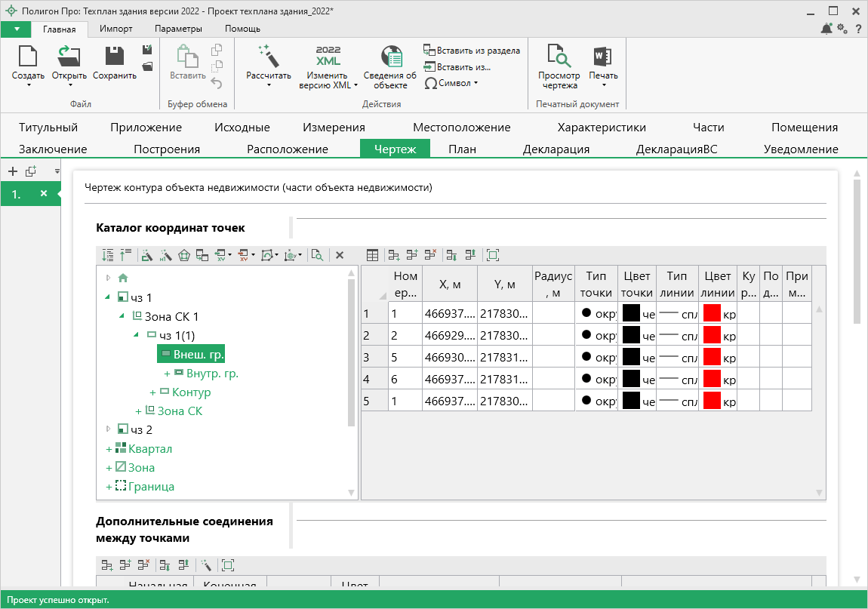Click the delete X icon in tree toolbar
Image resolution: width=868 pixels, height=609 pixels.
point(340,256)
